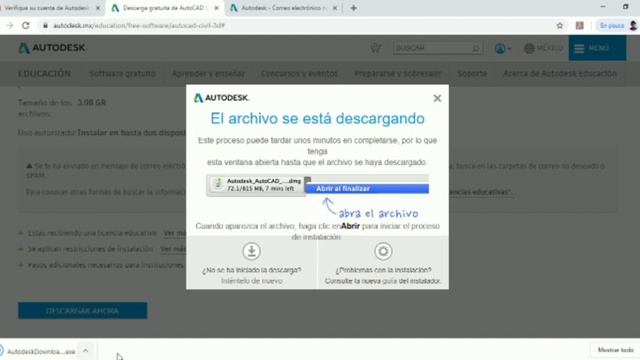
Task: Open the user account dropdown
Action: pyautogui.click(x=503, y=49)
